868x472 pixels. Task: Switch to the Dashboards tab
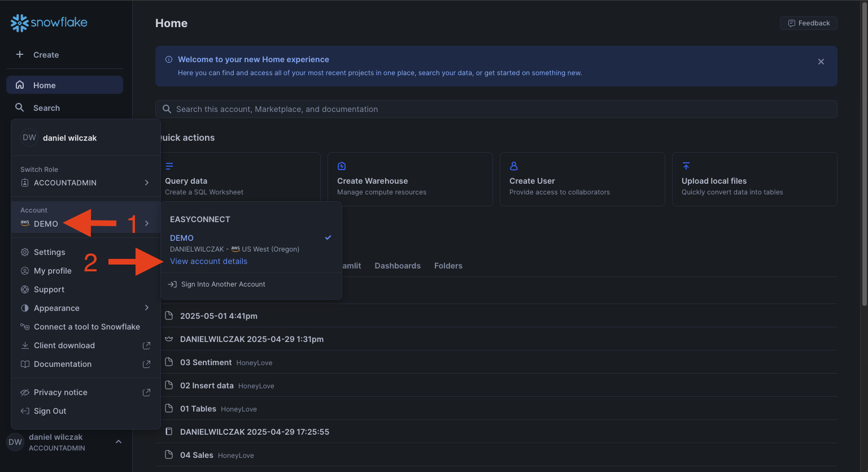point(398,266)
